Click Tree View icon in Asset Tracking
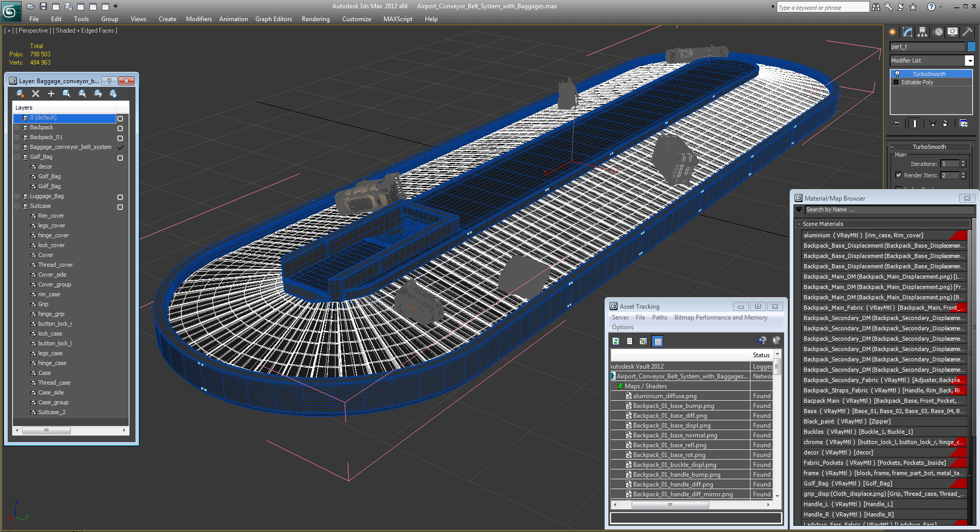 (644, 341)
